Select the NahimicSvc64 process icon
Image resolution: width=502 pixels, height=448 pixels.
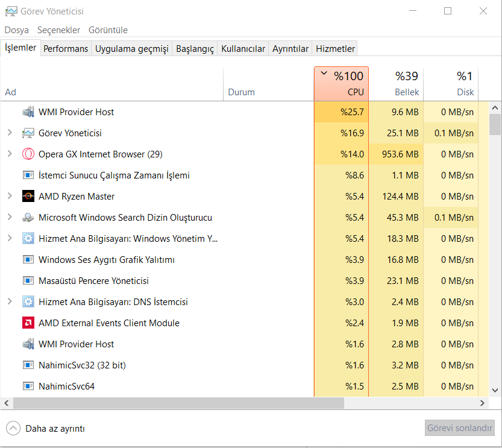pyautogui.click(x=28, y=386)
